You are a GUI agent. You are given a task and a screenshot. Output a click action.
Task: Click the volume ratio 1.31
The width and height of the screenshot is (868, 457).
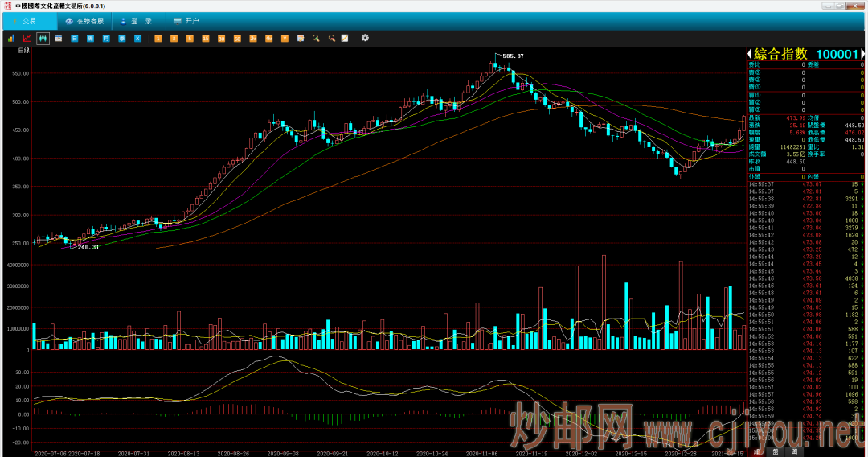click(858, 146)
